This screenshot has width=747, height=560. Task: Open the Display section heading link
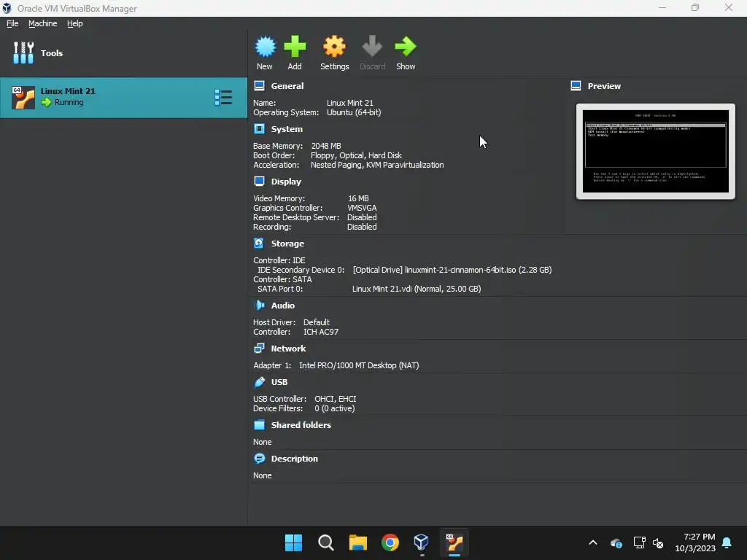click(x=286, y=182)
